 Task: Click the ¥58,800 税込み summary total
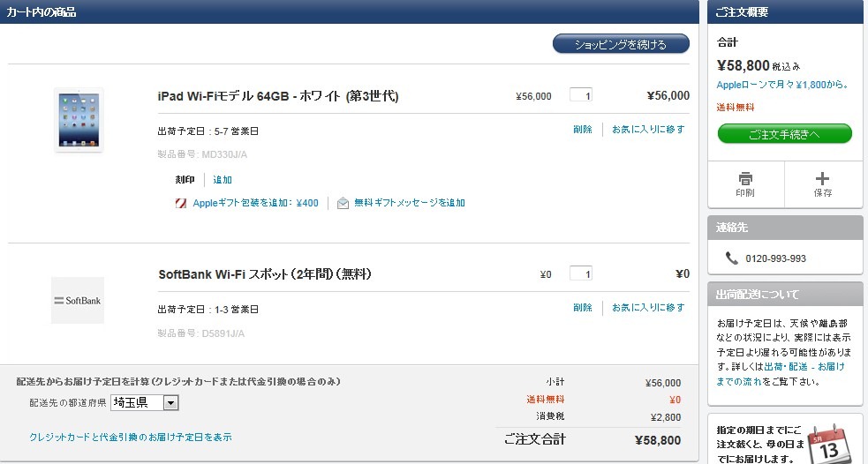[759, 66]
